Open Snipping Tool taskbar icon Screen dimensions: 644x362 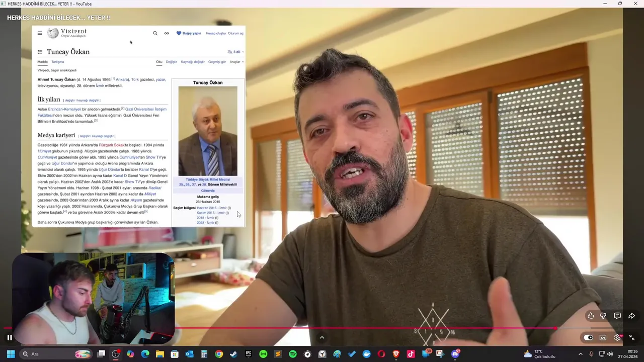click(440, 354)
